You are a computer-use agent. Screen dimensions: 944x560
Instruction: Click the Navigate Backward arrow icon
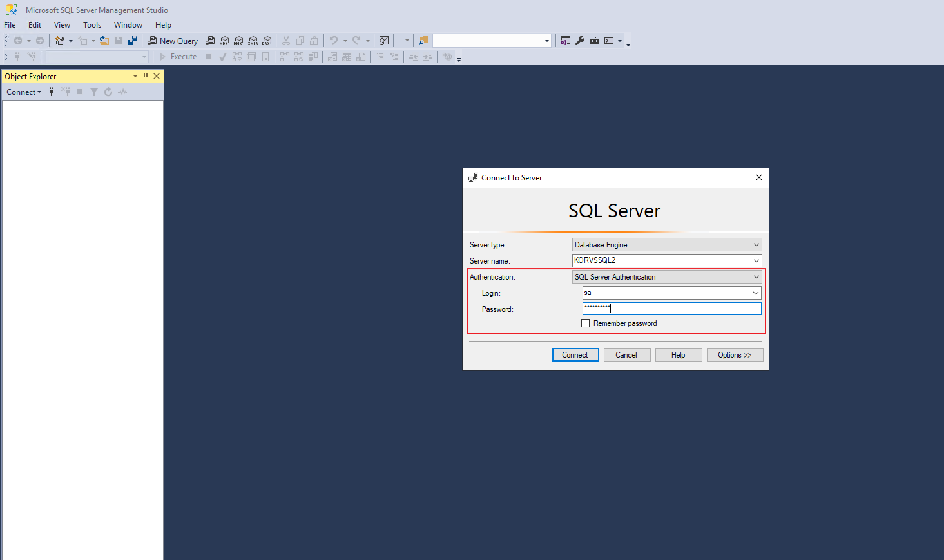(18, 41)
